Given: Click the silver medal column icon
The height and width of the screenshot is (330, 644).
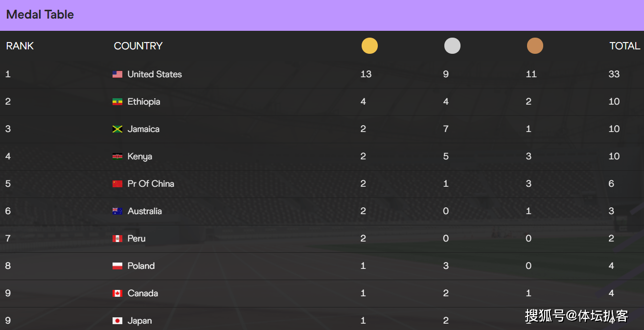Looking at the screenshot, I should point(452,46).
